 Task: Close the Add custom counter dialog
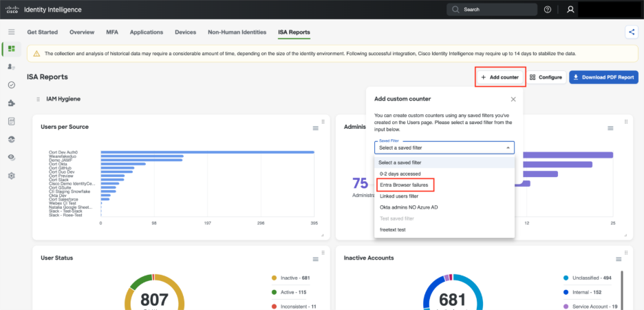[513, 99]
